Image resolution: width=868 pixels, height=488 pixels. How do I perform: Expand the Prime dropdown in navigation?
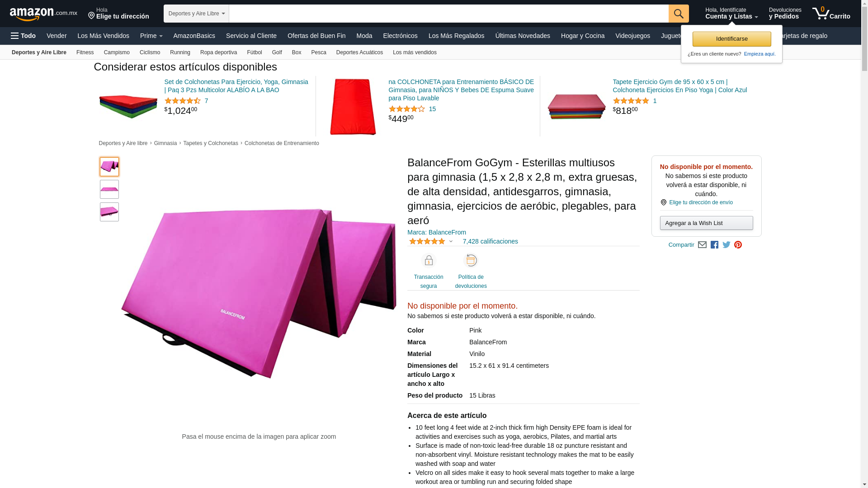coord(151,36)
